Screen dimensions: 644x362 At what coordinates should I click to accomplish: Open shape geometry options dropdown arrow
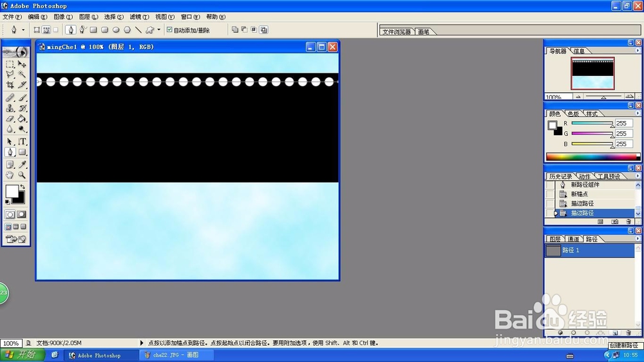click(x=159, y=30)
